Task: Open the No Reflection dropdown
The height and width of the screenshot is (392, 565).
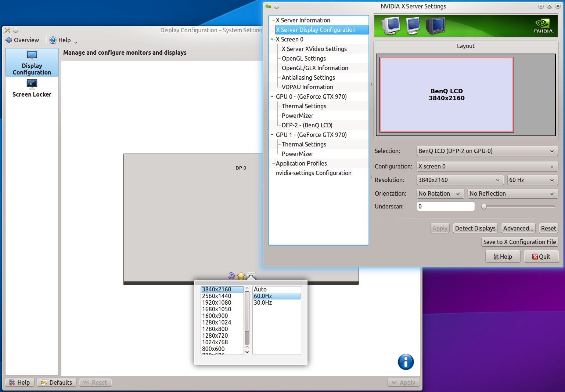Action: tap(513, 193)
